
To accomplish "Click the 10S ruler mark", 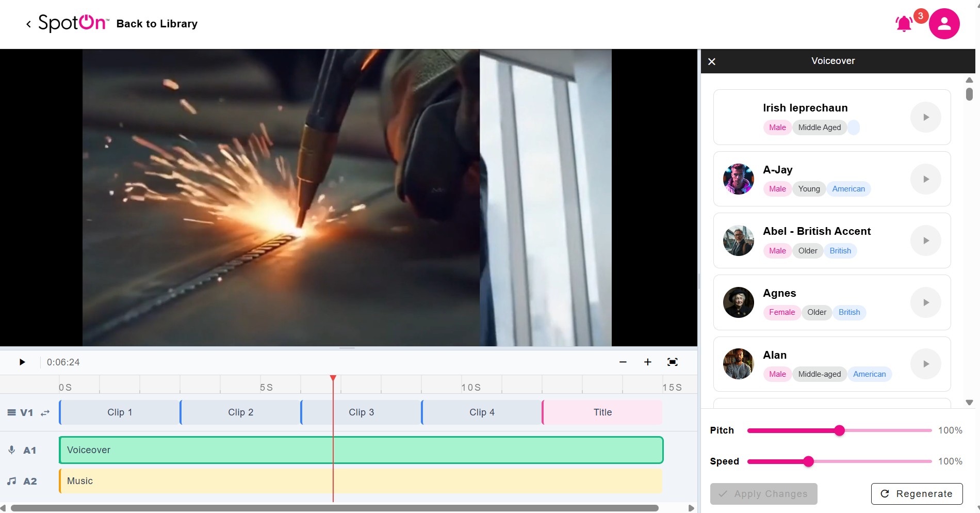I will 471,388.
